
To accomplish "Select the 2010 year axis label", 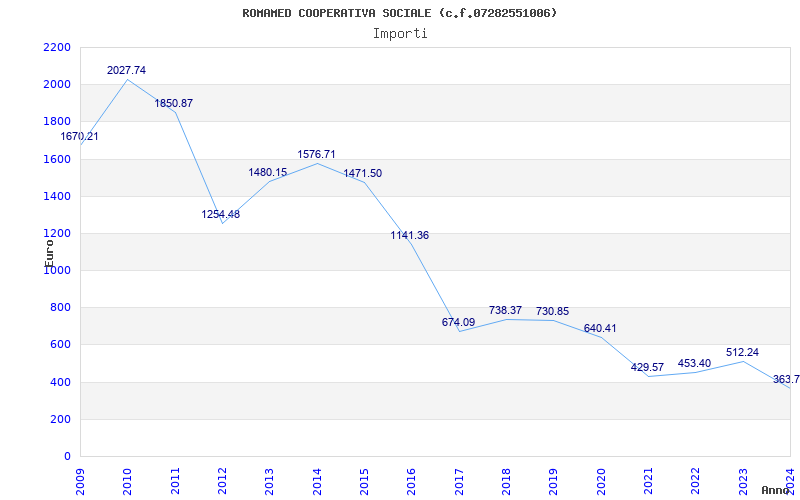I will (128, 481).
